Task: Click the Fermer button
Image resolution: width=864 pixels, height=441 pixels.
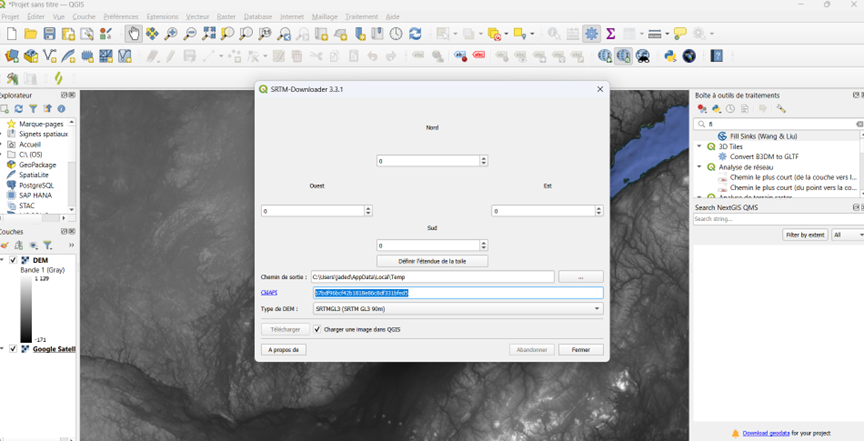Action: (581, 350)
